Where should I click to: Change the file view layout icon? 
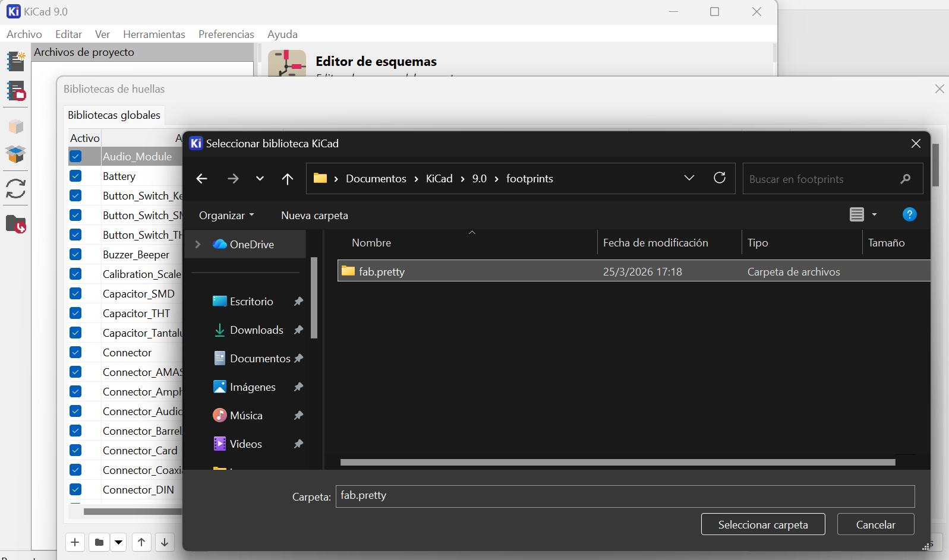tap(856, 214)
